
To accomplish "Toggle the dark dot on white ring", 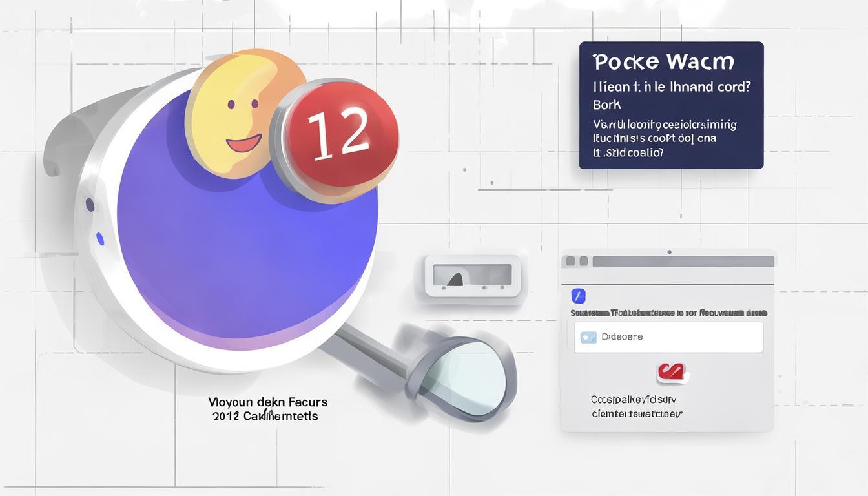I will click(90, 205).
